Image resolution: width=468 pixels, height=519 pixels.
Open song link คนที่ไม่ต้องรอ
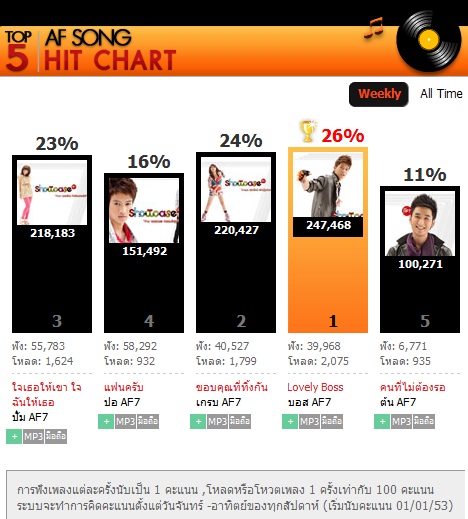pos(413,387)
